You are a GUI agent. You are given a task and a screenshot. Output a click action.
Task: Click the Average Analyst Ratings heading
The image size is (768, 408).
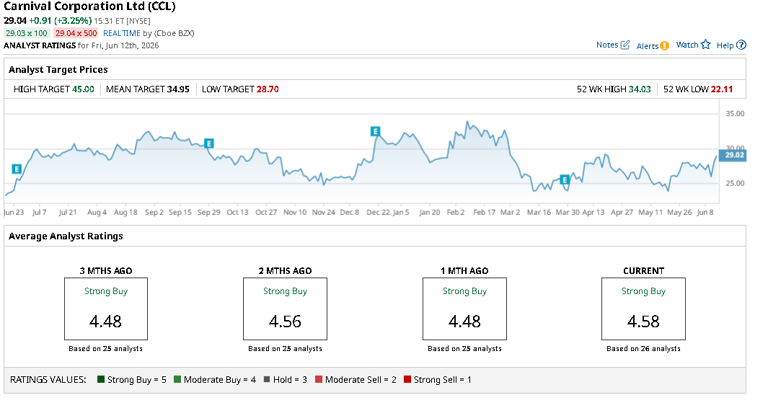coord(66,236)
